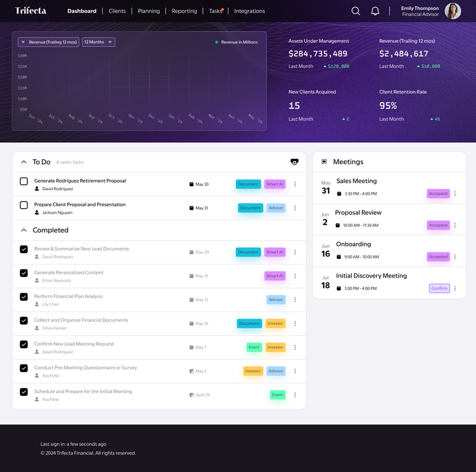476x472 pixels.
Task: Open kebab menu for Pre-Meeting Questionnaire task
Action: click(295, 371)
